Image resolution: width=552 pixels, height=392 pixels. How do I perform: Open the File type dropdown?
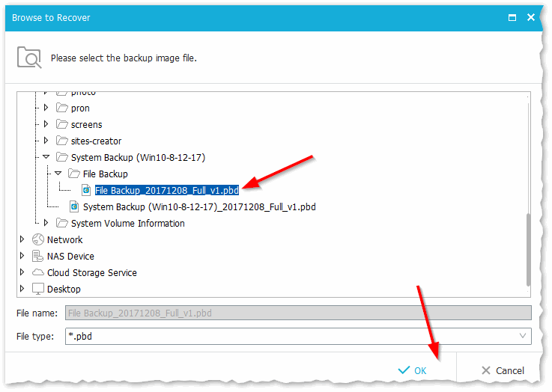522,337
